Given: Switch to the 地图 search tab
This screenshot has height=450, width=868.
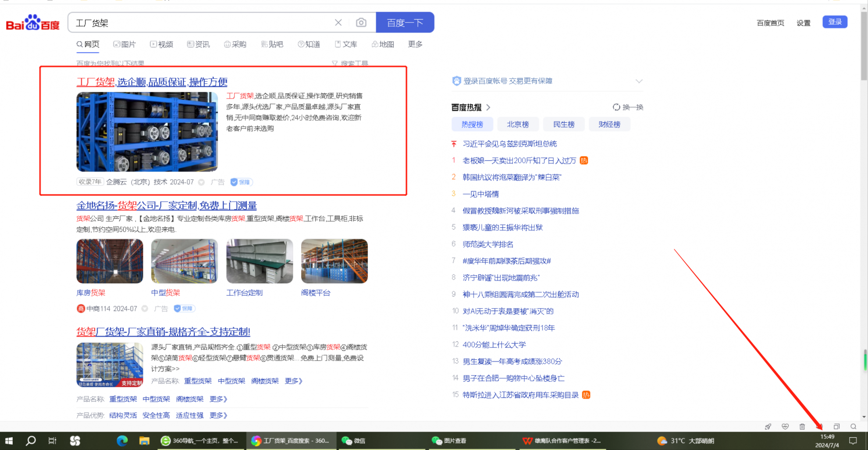Looking at the screenshot, I should tap(383, 44).
